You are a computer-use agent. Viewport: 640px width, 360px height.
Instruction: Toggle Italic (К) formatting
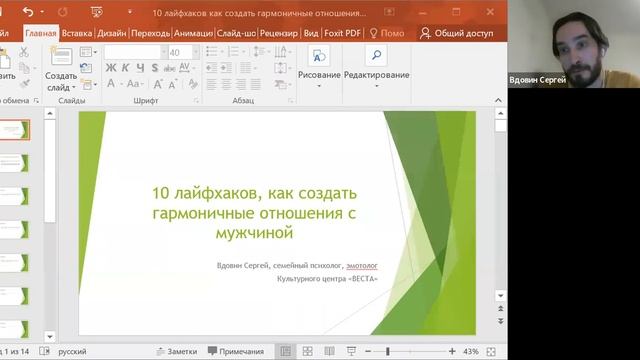click(126, 68)
